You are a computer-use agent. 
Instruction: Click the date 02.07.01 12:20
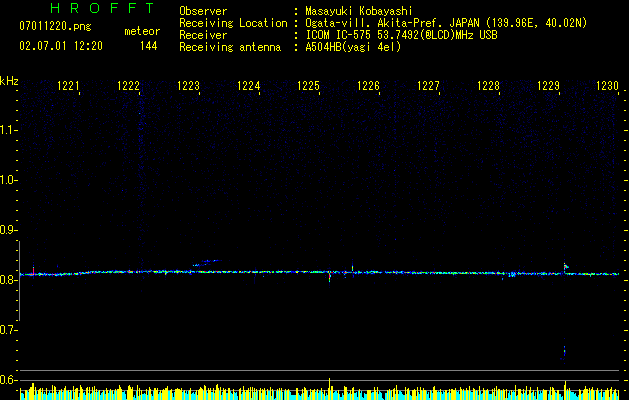[x=61, y=46]
